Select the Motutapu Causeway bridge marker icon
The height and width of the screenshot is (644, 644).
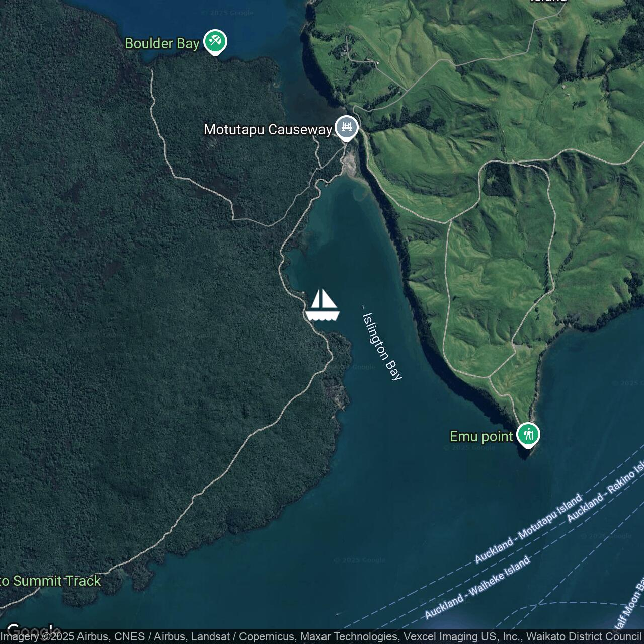point(346,127)
